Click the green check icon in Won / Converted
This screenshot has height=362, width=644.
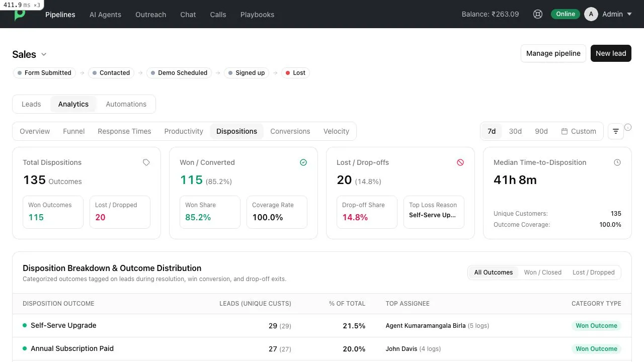(x=303, y=162)
